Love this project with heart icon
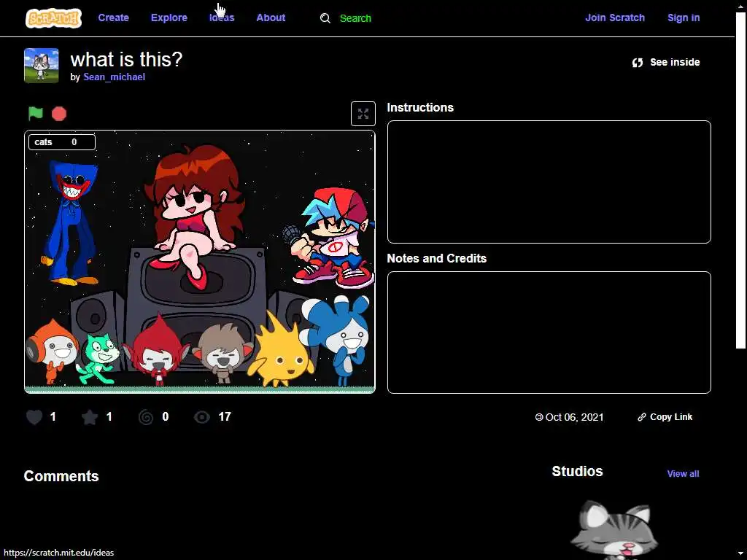Viewport: 747px width, 560px height. point(34,417)
